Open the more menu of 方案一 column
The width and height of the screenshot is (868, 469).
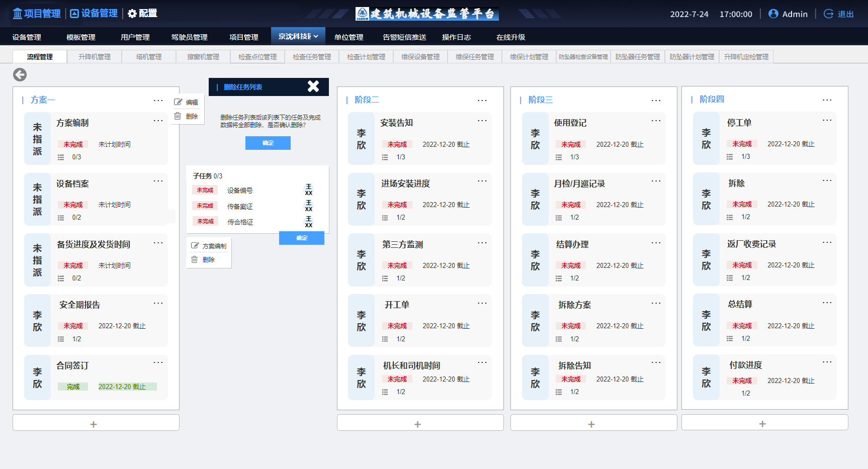point(158,101)
